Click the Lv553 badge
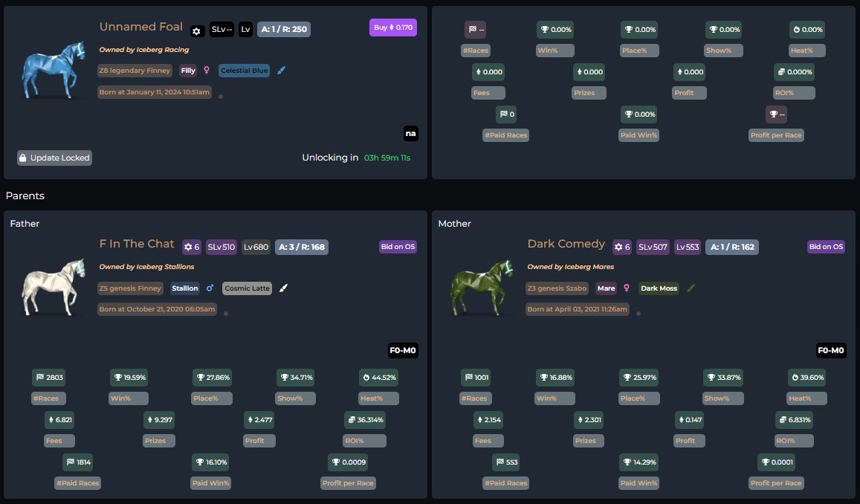The image size is (860, 504). (x=688, y=247)
